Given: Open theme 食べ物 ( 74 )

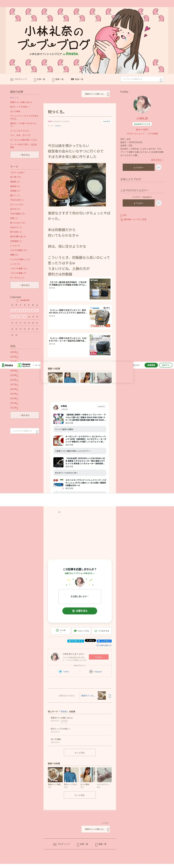Looking at the screenshot, I should [x=16, y=177].
